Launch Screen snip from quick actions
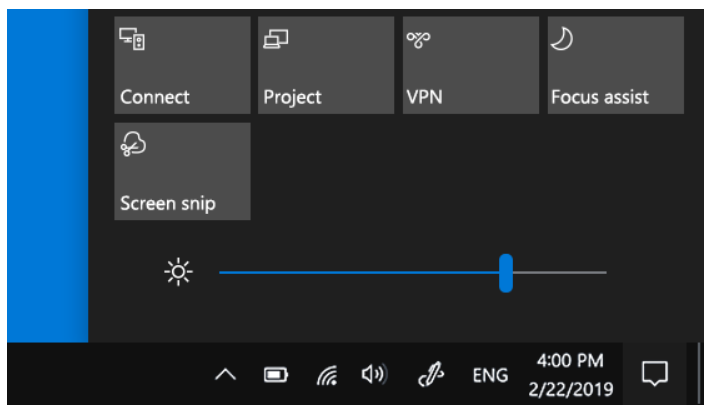 tap(182, 171)
